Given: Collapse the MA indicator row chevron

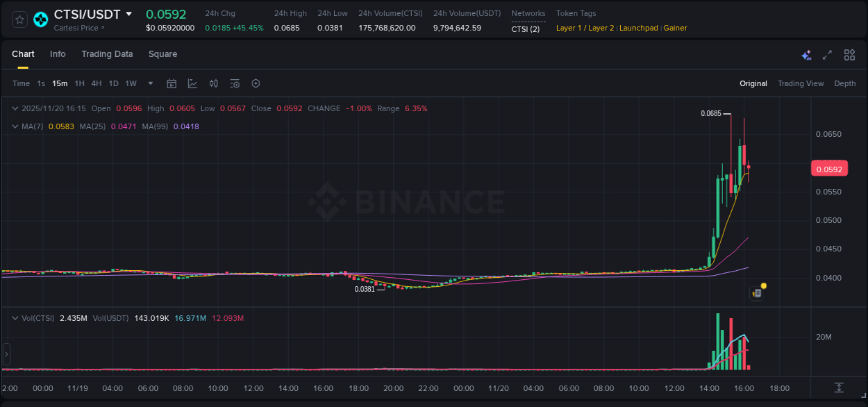Looking at the screenshot, I should [x=15, y=126].
